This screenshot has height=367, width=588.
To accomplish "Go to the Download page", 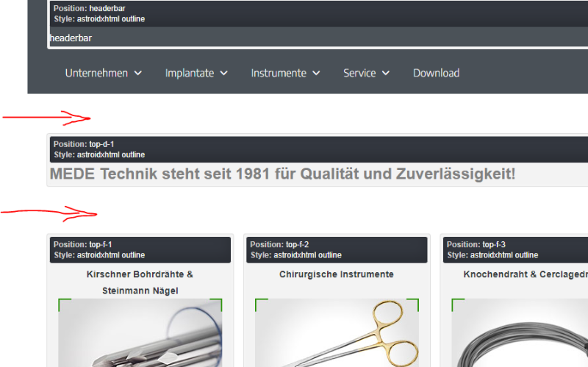I will pos(436,73).
